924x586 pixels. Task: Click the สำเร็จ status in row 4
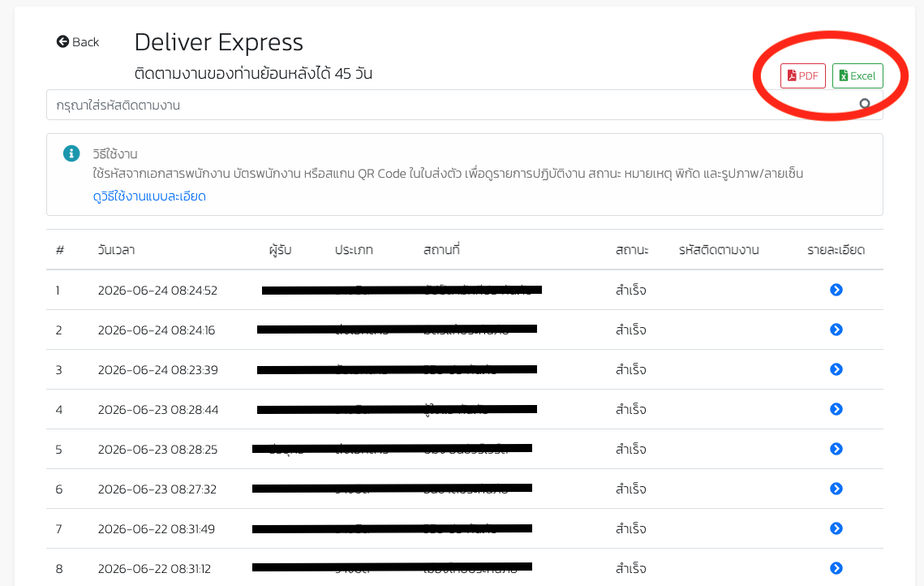630,409
